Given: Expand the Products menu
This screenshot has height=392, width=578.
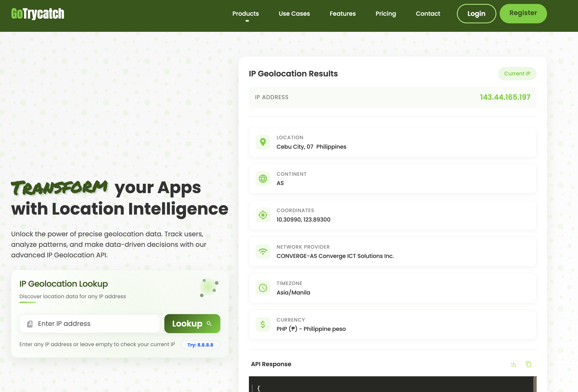Looking at the screenshot, I should point(245,14).
